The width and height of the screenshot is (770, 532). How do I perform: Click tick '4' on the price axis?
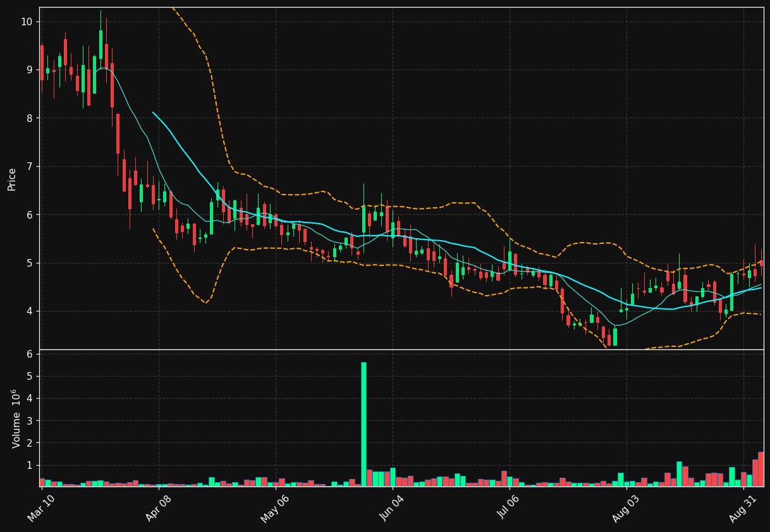30,311
